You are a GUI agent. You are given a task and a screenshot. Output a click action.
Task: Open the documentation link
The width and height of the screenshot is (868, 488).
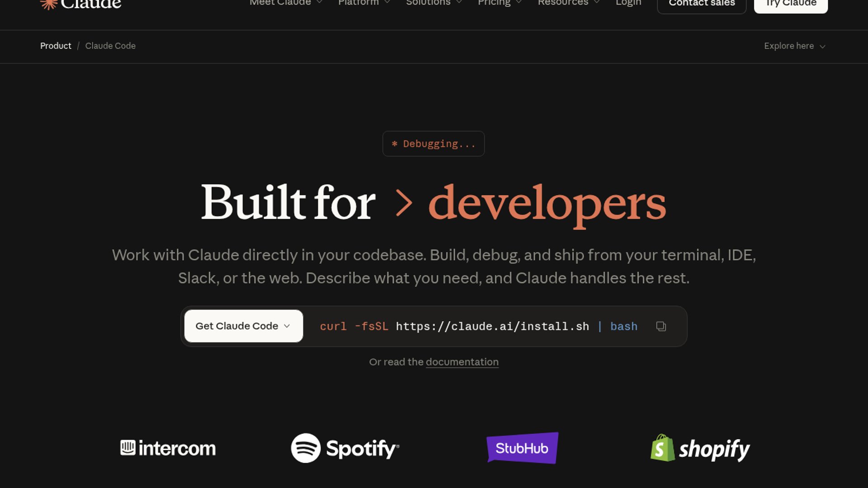coord(462,361)
